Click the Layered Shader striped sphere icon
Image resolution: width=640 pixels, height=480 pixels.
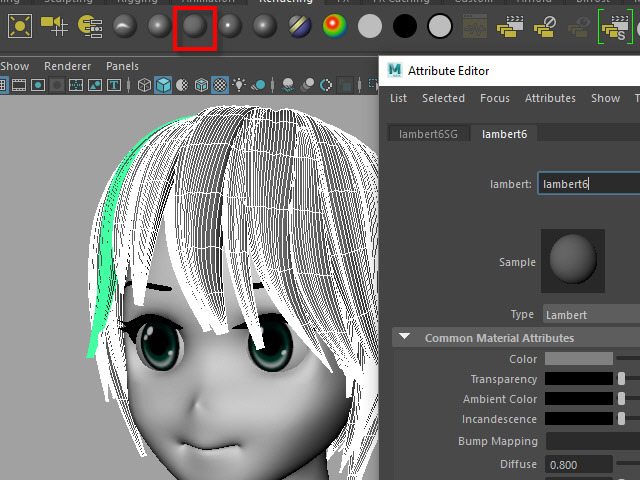(299, 26)
